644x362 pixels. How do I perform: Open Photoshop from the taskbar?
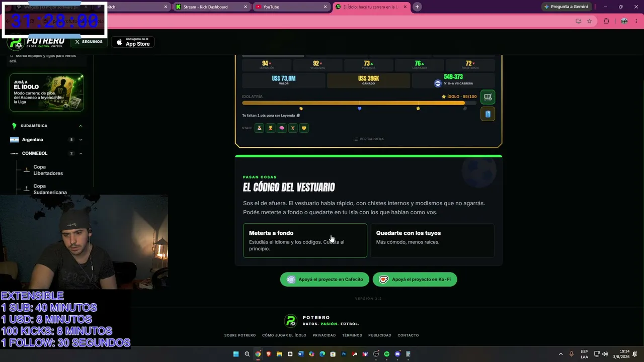tap(344, 354)
